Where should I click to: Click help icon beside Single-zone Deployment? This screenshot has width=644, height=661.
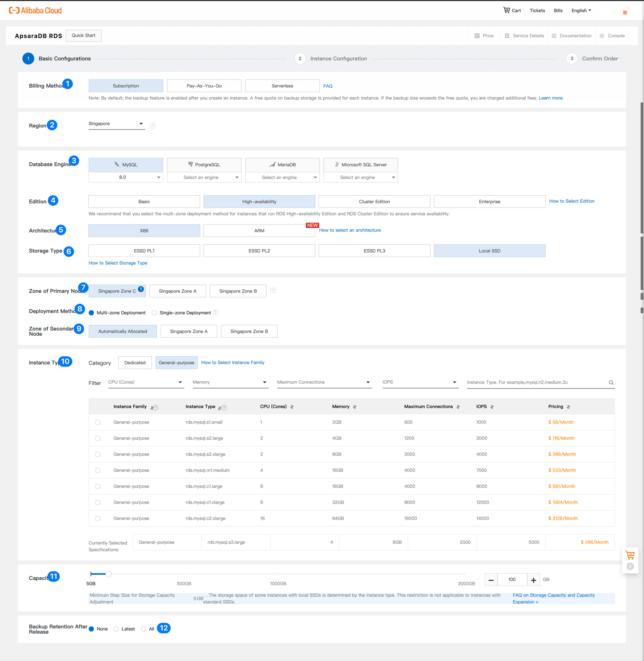pyautogui.click(x=215, y=312)
